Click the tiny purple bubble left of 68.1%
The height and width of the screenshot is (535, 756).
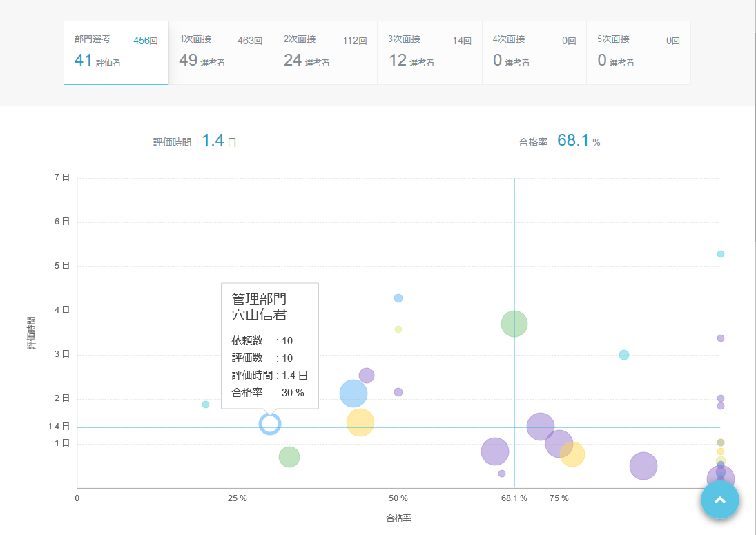click(502, 474)
